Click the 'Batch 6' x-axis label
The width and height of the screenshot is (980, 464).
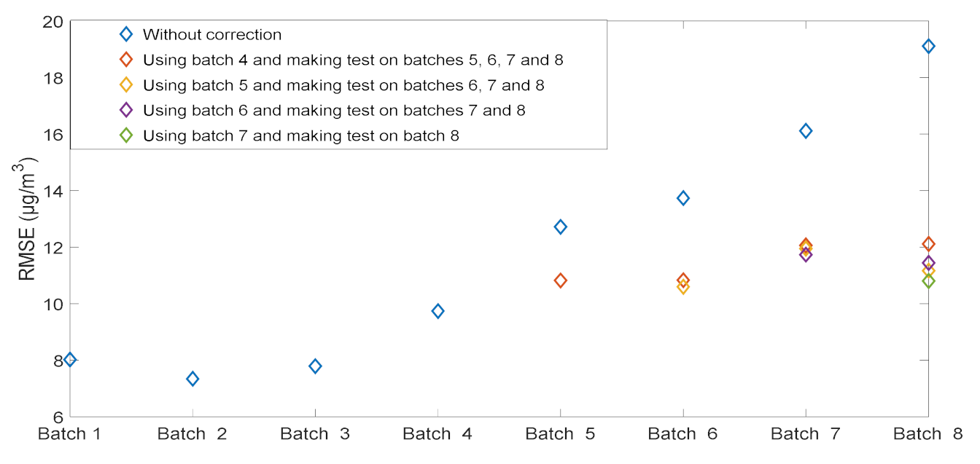(x=683, y=435)
